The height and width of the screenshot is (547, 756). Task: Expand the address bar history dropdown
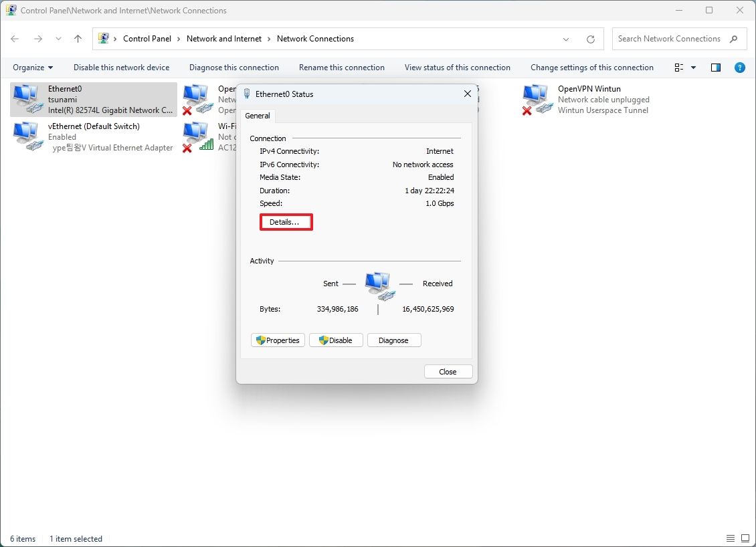click(x=566, y=39)
